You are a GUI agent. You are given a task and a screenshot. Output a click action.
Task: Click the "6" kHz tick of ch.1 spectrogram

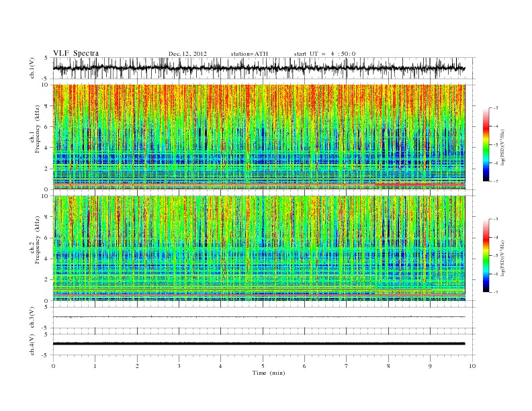point(47,127)
